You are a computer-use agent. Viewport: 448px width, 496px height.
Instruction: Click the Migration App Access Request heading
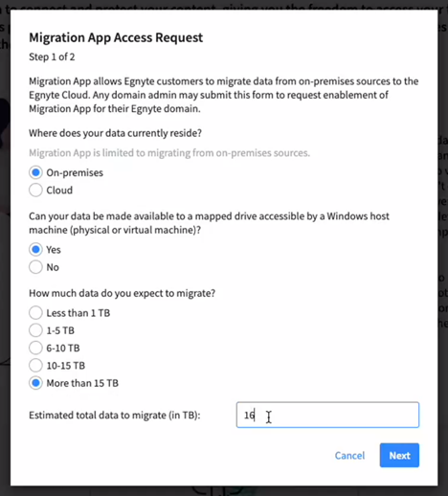(116, 37)
